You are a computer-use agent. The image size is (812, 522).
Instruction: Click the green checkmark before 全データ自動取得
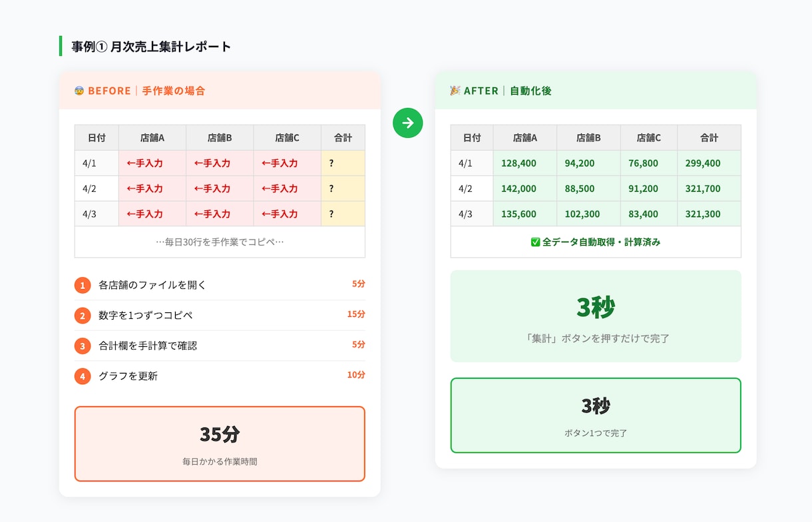click(535, 242)
